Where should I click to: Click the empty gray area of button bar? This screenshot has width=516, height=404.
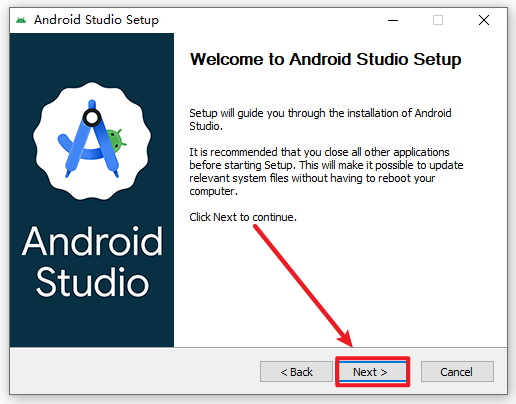(x=133, y=371)
